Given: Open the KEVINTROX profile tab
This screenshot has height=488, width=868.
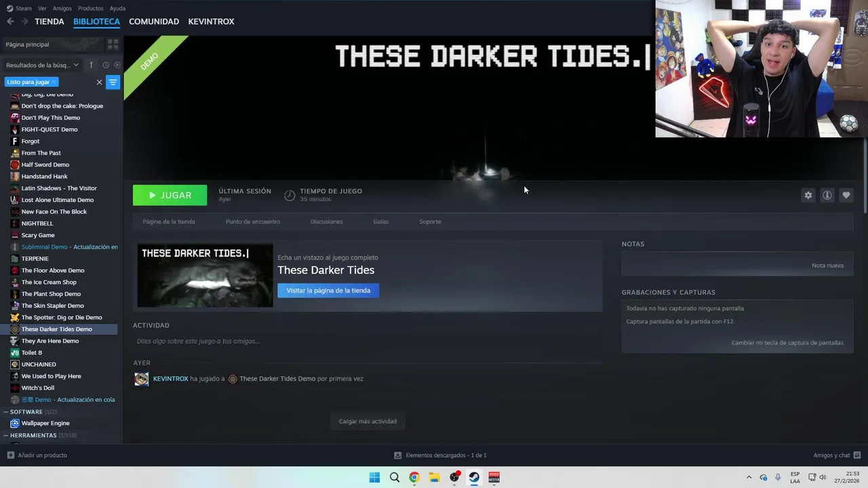Looking at the screenshot, I should coord(211,22).
